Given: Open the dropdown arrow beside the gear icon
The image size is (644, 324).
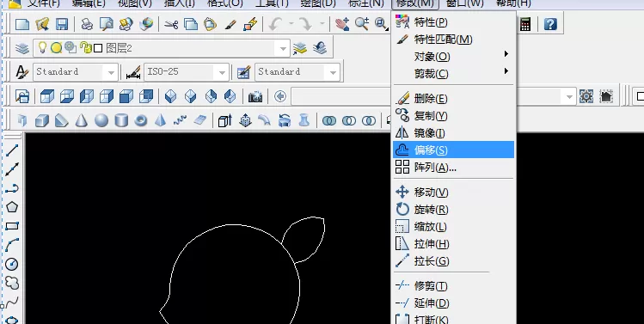Looking at the screenshot, I should [569, 97].
